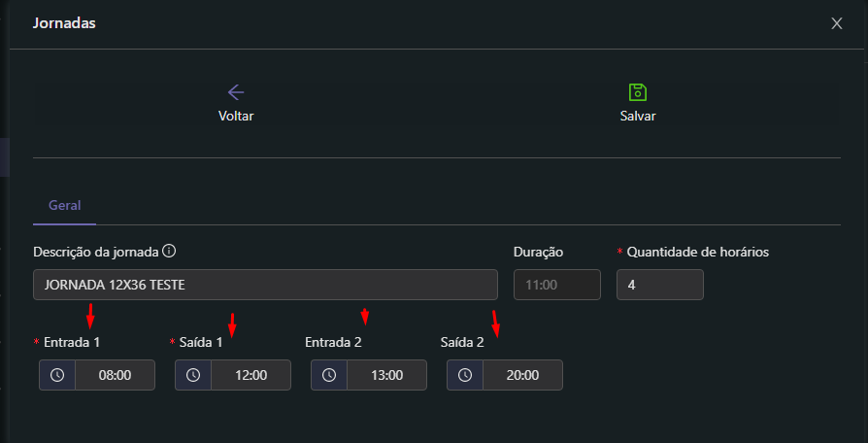Set the Entrada 1 time field 08:00

(115, 375)
